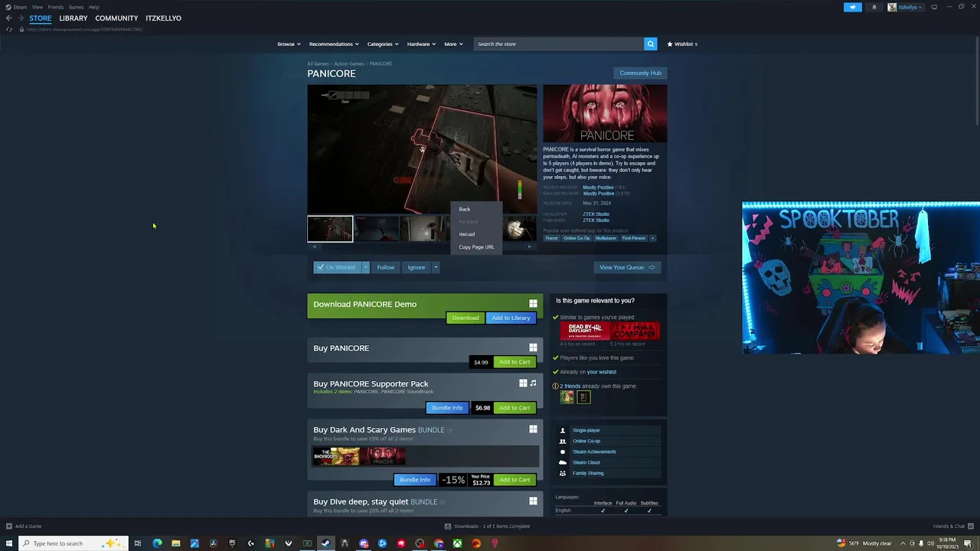Image resolution: width=980 pixels, height=551 pixels.
Task: Open first friend's avatar who owns game
Action: (567, 396)
